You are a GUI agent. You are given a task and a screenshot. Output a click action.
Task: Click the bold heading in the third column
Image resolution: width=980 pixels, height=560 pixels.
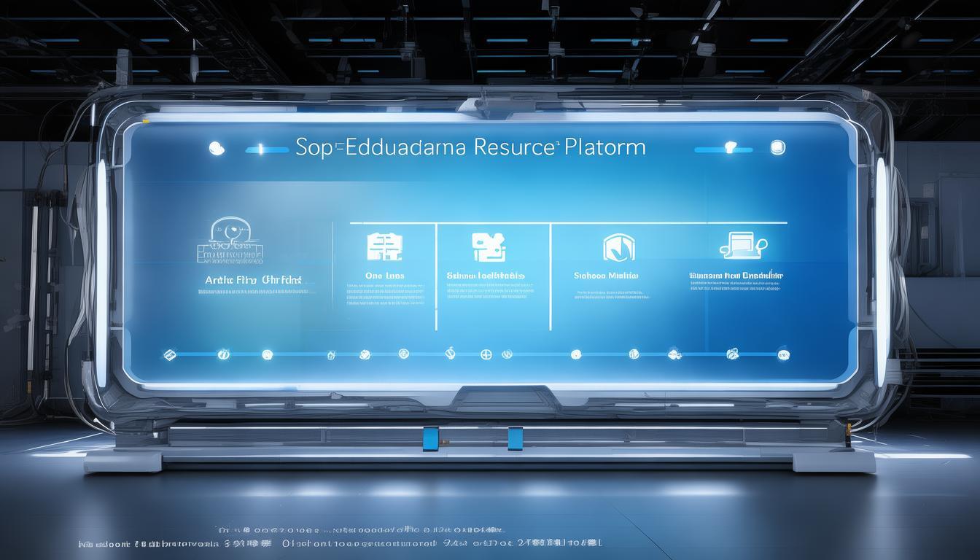pyautogui.click(x=486, y=276)
